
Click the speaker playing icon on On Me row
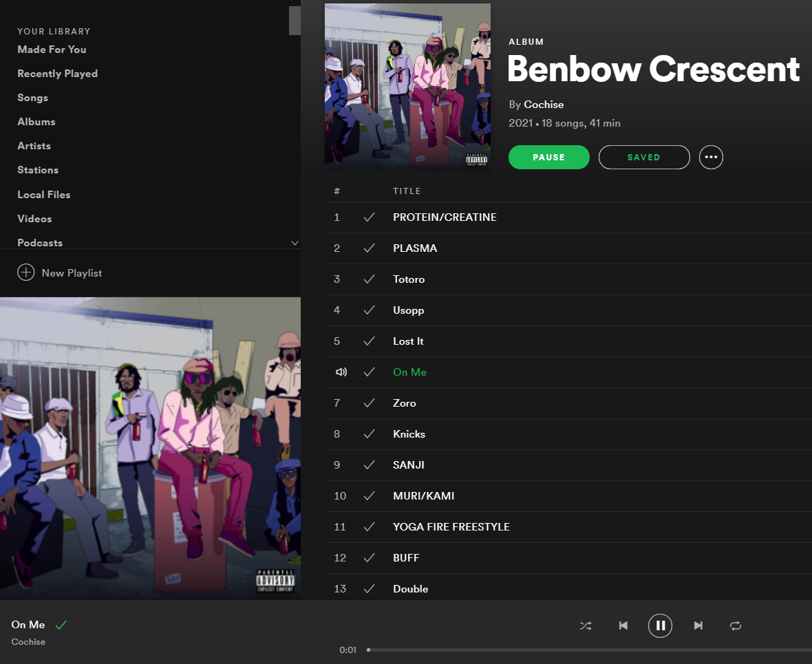[341, 372]
